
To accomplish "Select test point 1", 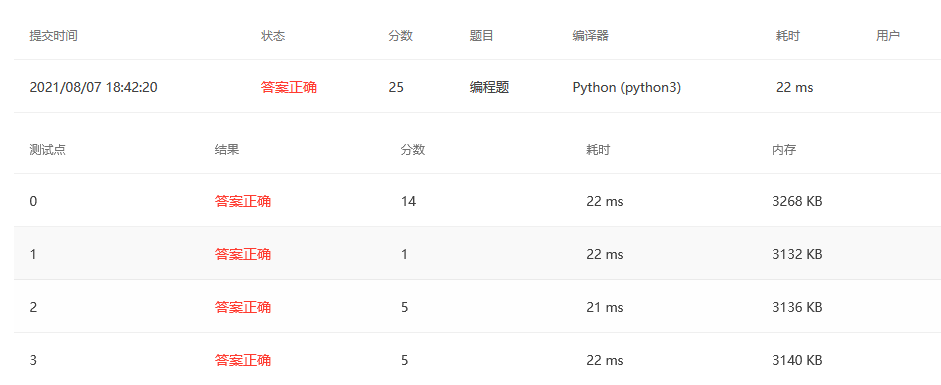I will [x=33, y=254].
